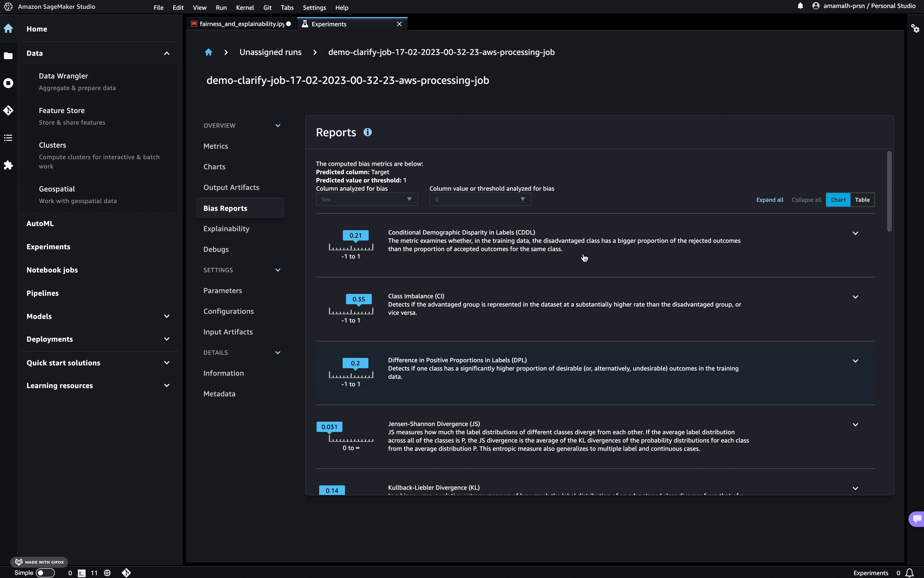Open the Extensions puzzle-piece icon
This screenshot has height=578, width=924.
point(9,165)
